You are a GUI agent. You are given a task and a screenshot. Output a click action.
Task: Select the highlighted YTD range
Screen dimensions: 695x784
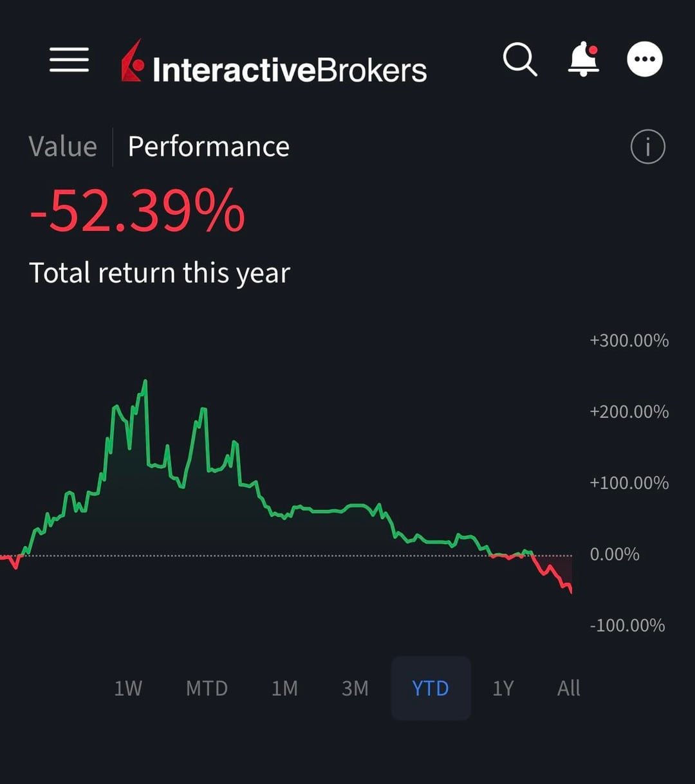[x=431, y=688]
